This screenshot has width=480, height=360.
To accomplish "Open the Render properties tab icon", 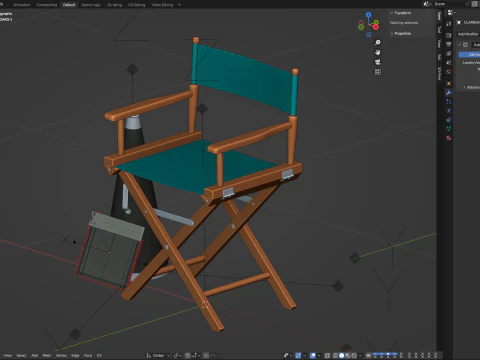I will click(449, 35).
